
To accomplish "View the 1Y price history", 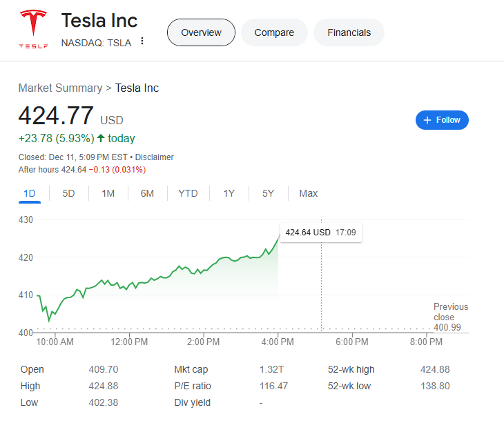I will pyautogui.click(x=229, y=193).
